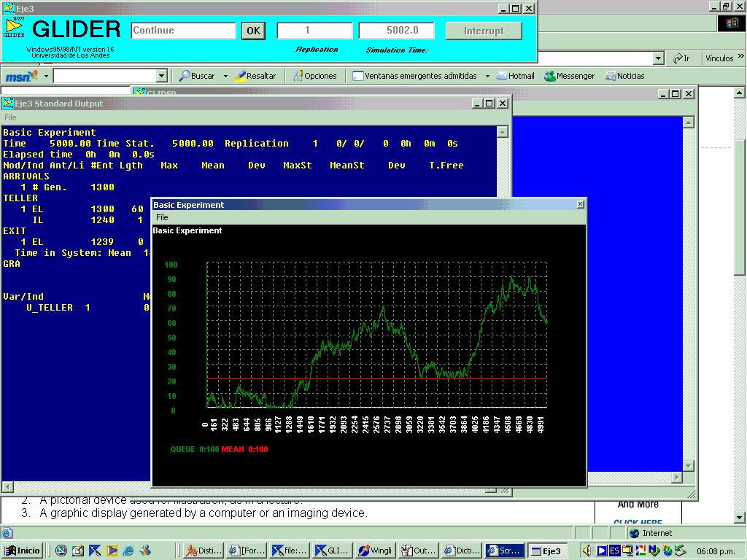Open Noticias from the msn toolbar

point(624,76)
